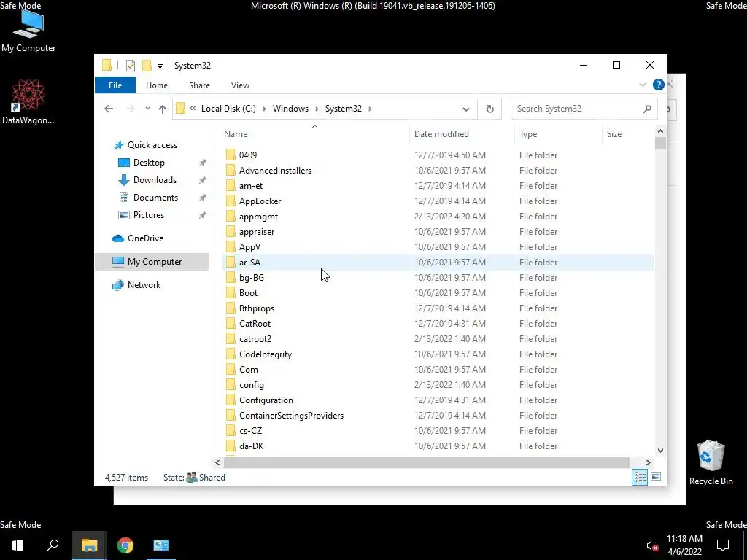Switch to Large icons view in status bar
747x560 pixels.
[656, 477]
